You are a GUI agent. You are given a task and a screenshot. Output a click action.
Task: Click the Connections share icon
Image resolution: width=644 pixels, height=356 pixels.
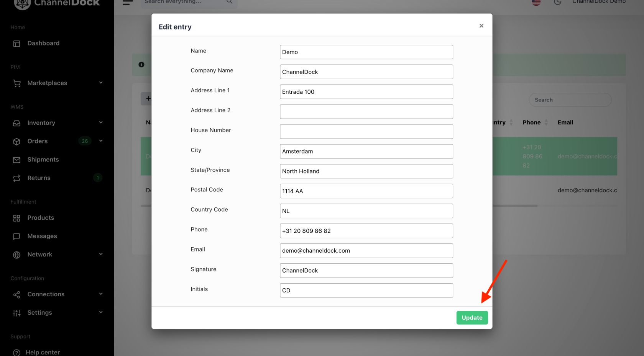point(16,295)
